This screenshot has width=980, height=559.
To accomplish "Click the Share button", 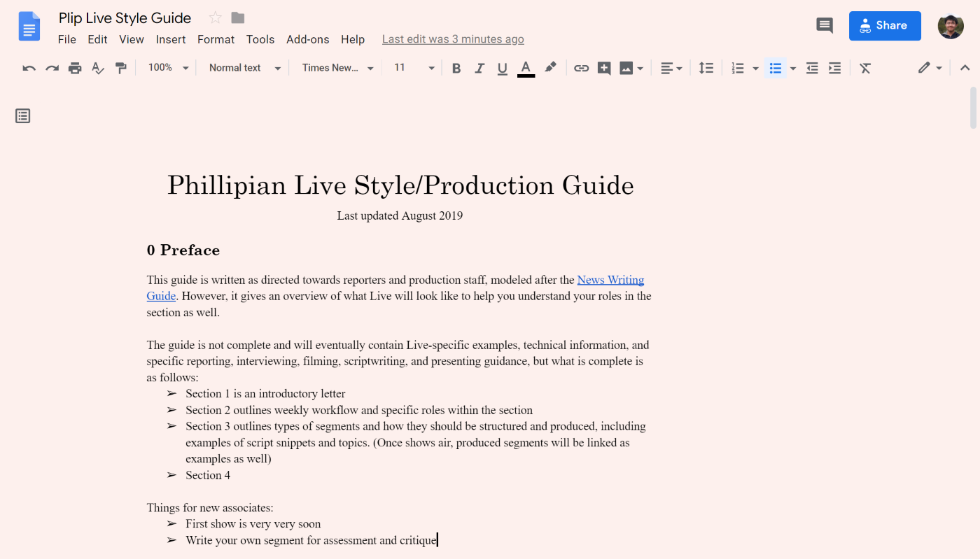I will pyautogui.click(x=885, y=25).
